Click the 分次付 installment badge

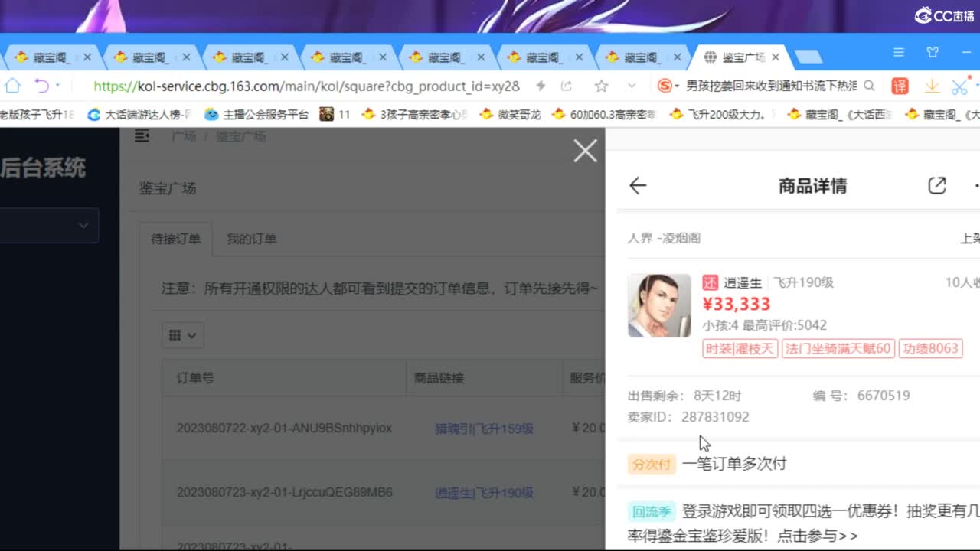pos(652,464)
